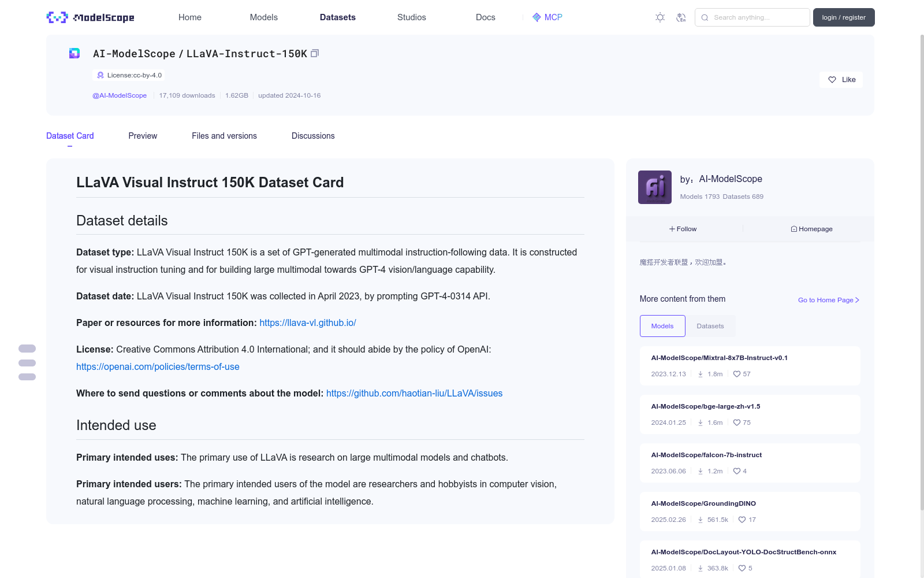The width and height of the screenshot is (924, 578).
Task: Click the license badge icon
Action: tap(100, 75)
